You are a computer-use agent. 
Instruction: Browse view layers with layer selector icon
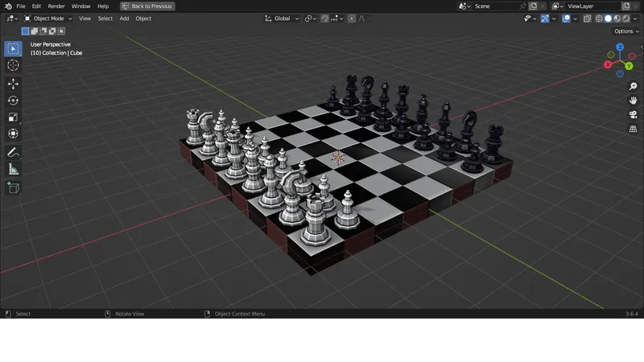click(x=557, y=6)
